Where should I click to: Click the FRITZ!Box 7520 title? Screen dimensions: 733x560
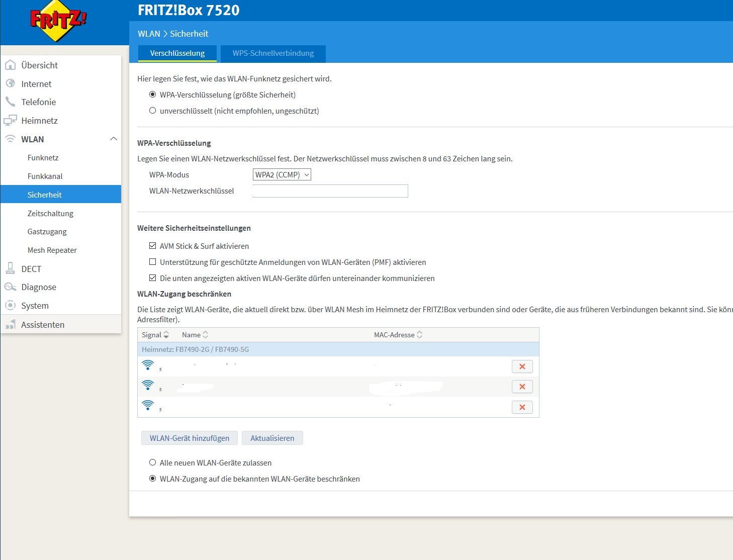pos(189,10)
